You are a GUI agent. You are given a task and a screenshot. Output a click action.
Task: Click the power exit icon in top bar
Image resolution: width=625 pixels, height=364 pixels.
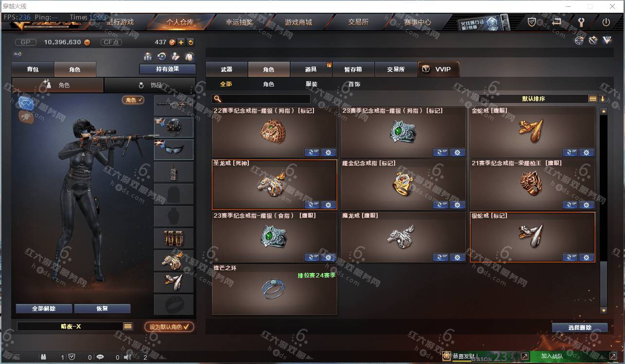click(606, 22)
